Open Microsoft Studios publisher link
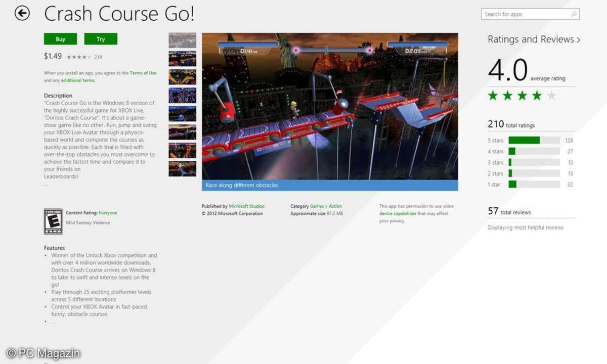Viewport: 607px width, 364px height. pos(247,206)
